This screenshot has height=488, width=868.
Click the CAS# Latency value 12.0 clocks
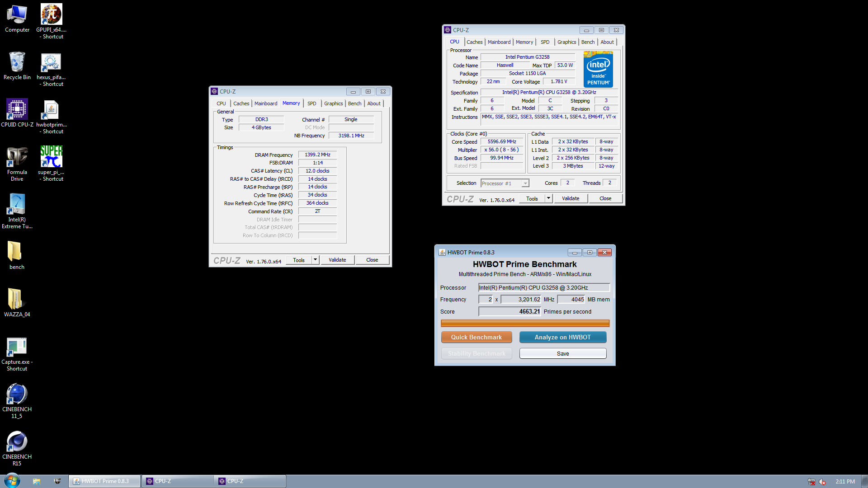click(317, 171)
